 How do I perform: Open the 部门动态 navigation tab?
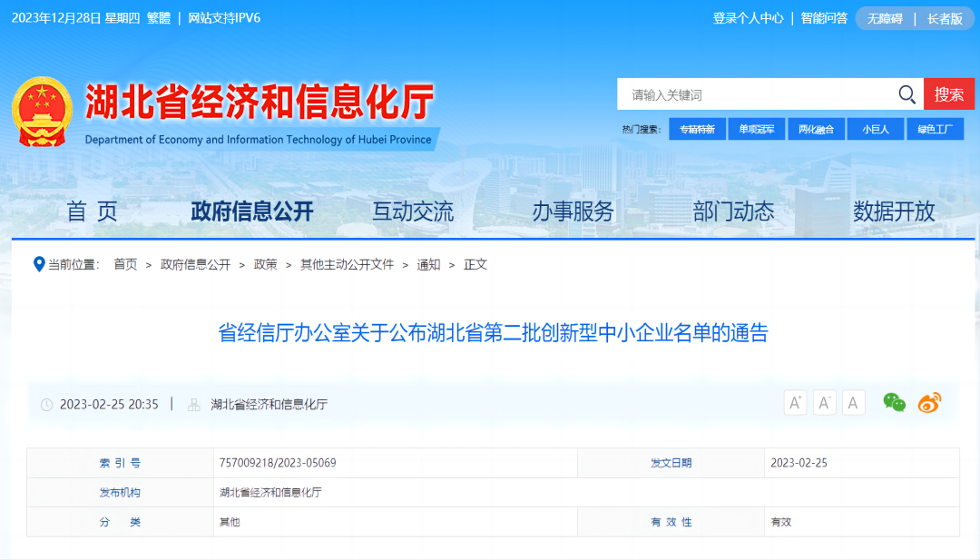click(733, 211)
